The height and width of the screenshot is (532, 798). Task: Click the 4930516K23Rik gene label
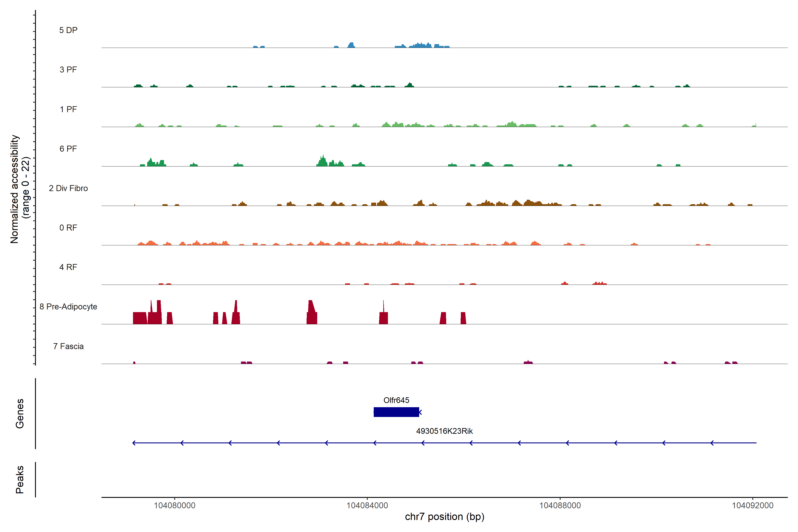coord(444,431)
